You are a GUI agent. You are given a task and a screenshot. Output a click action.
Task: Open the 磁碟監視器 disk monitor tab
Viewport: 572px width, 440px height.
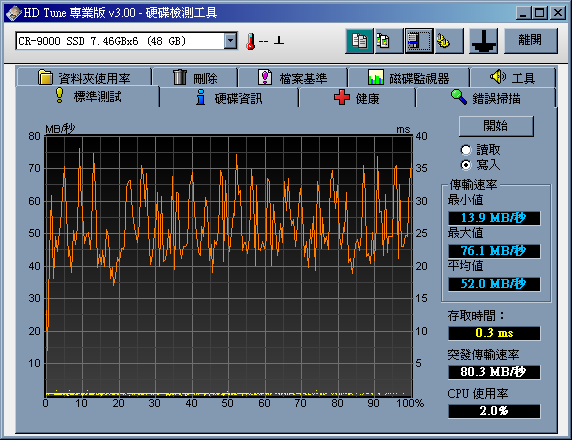[x=409, y=77]
